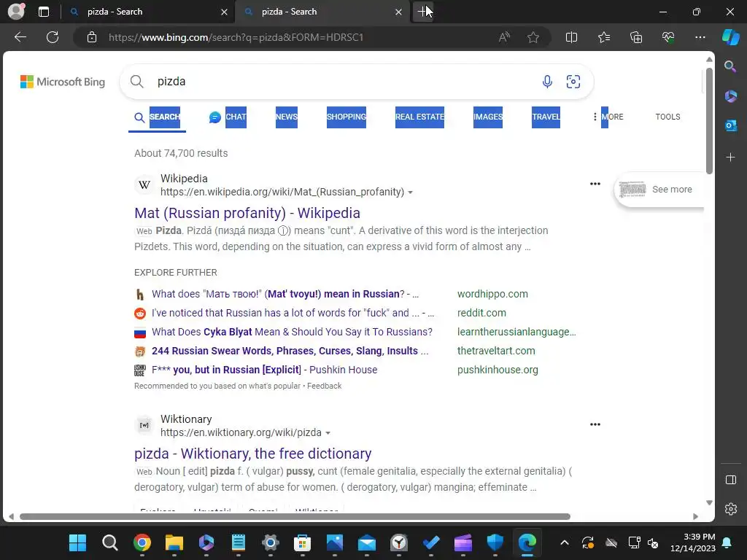Open sidebar search icon
The image size is (747, 560).
730,66
